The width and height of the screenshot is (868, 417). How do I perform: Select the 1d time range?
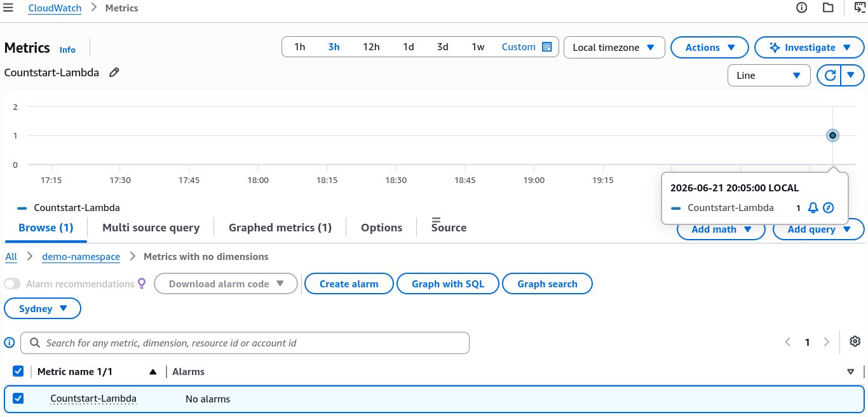[x=409, y=47]
